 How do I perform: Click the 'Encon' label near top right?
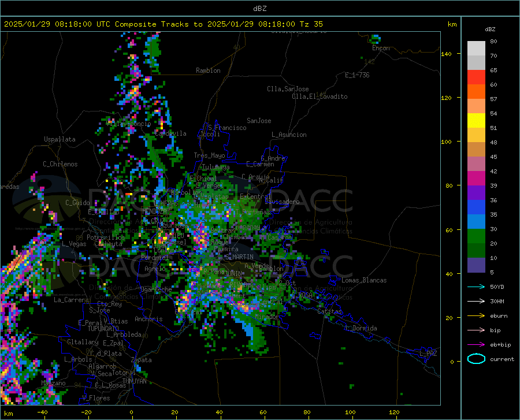381,48
